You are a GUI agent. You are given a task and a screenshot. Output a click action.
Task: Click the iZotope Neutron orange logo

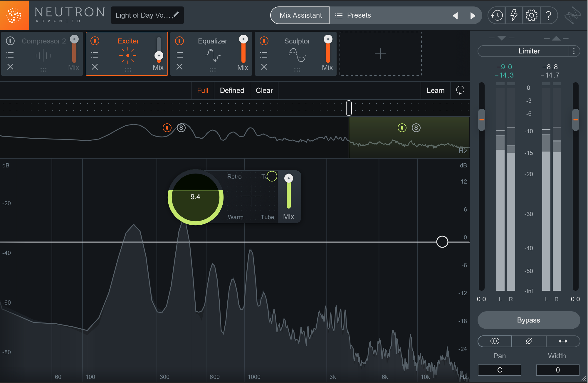(14, 15)
